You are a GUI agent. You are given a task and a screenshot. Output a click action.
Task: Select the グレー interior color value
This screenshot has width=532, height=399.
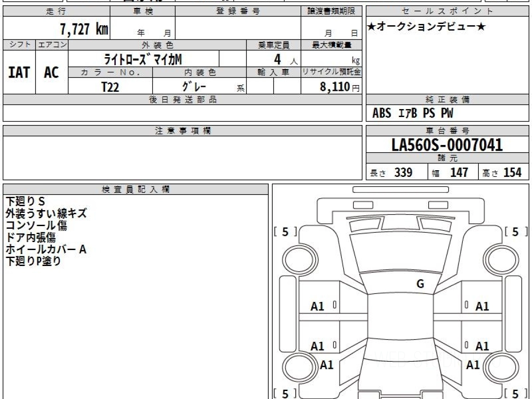pyautogui.click(x=195, y=86)
